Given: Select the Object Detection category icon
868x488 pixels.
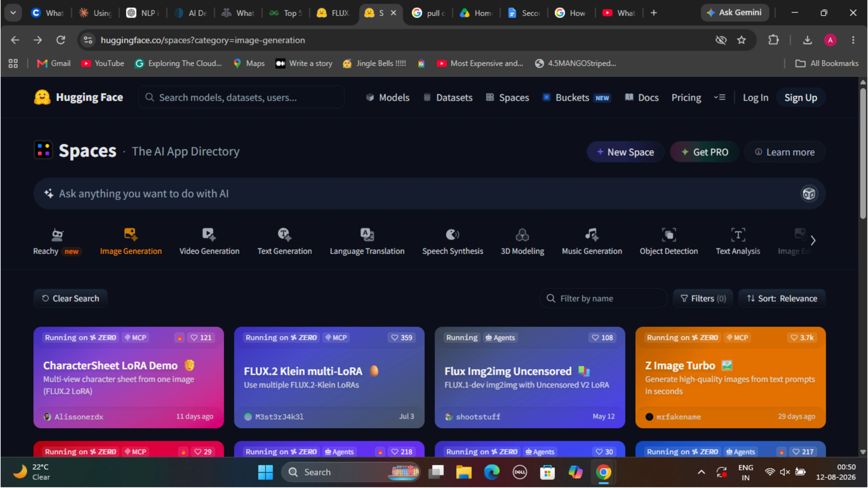Looking at the screenshot, I should coord(669,234).
